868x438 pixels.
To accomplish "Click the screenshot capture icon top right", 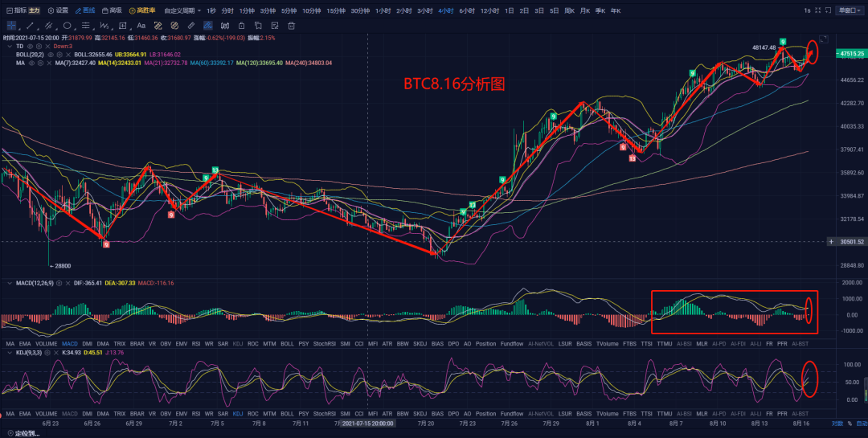I will [828, 10].
